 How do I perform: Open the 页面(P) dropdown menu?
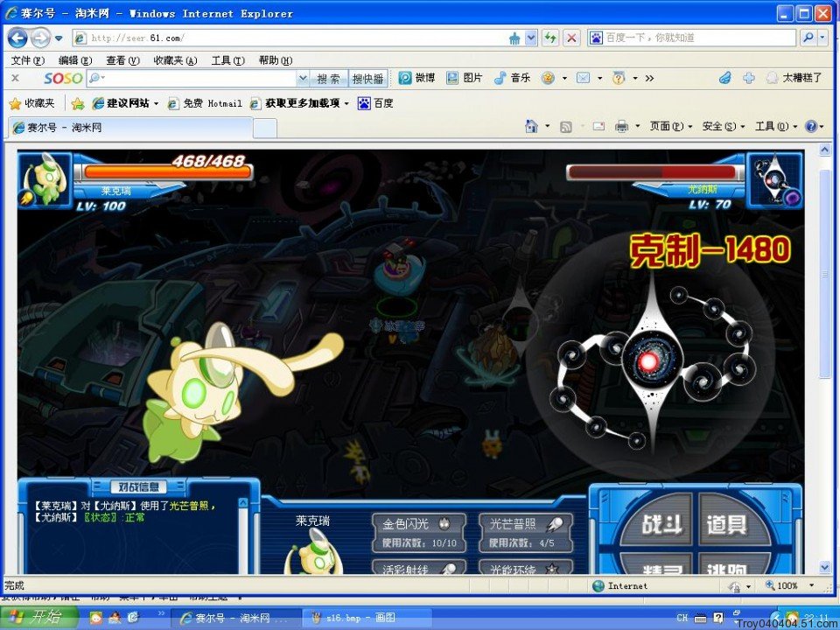point(671,126)
